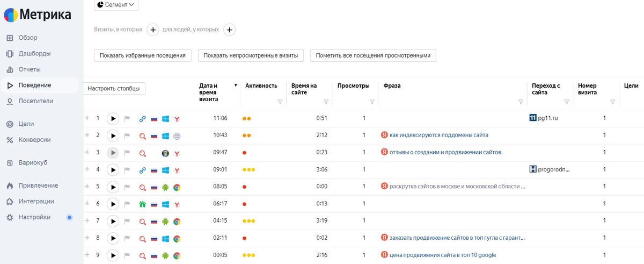The image size is (644, 264).
Task: Play visit recording at 04:15
Action: [x=113, y=221]
